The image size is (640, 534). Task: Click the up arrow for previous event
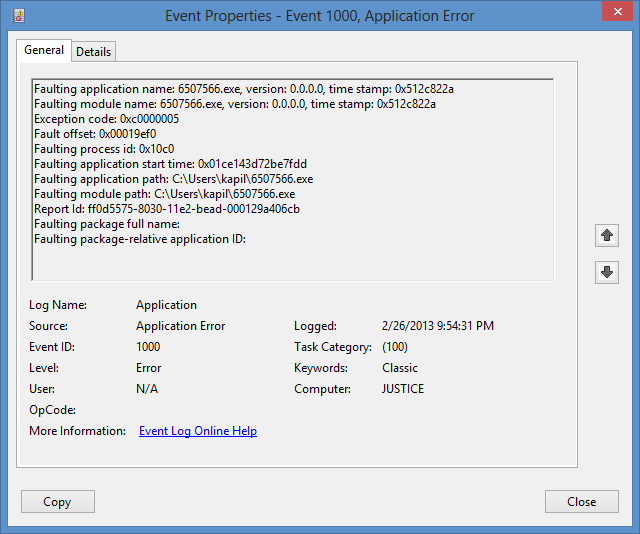[x=607, y=236]
